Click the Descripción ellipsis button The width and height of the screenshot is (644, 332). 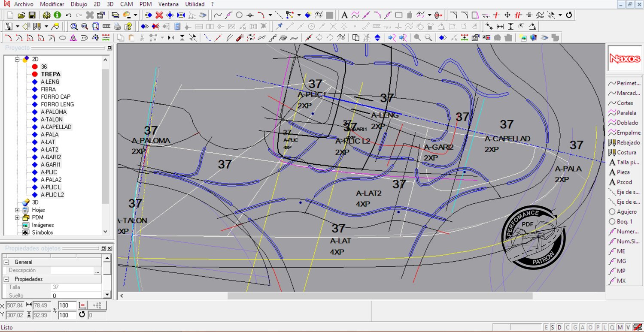coord(97,271)
